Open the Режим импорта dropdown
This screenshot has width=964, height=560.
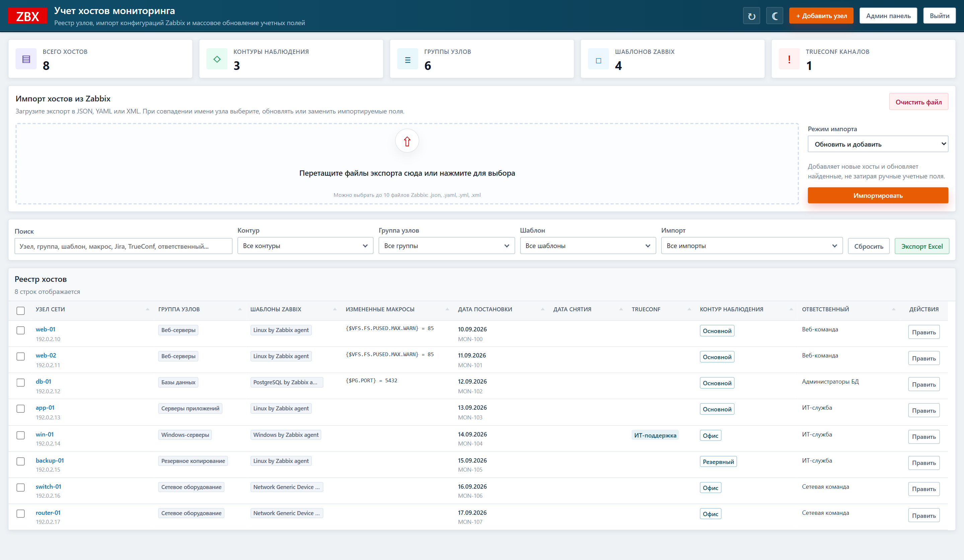[x=878, y=144]
